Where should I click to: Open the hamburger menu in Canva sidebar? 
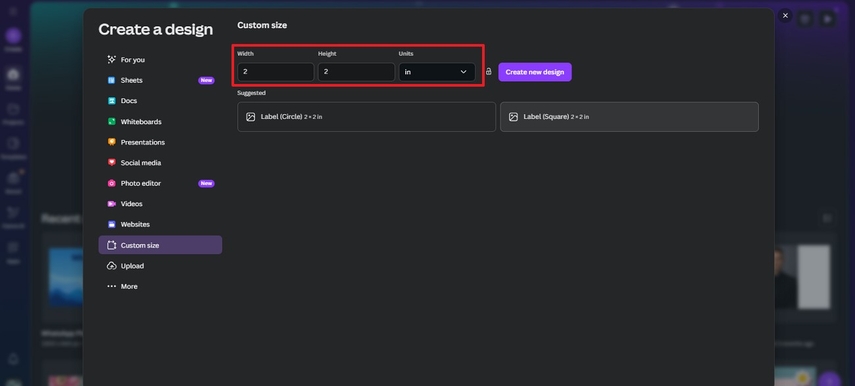click(x=13, y=11)
